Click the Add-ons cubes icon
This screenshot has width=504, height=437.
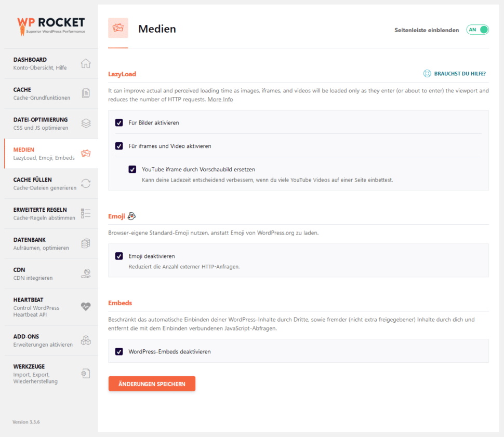86,340
